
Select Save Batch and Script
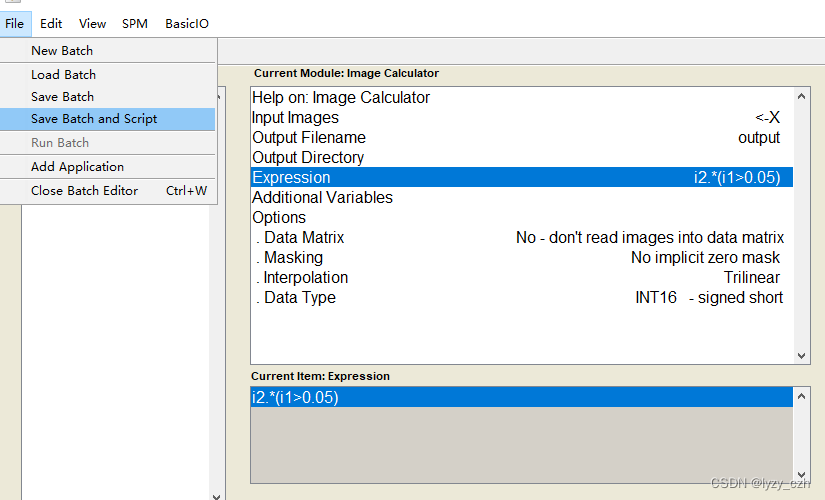[94, 118]
